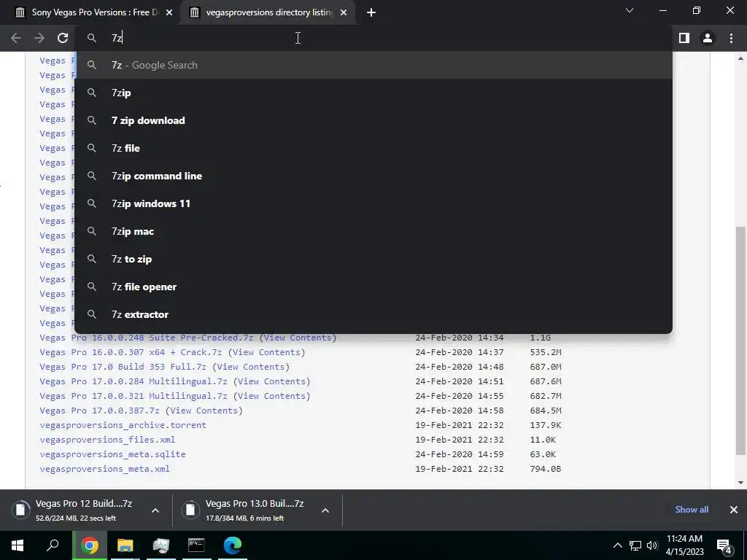Select the '7 zip download' suggestion
This screenshot has height=560, width=747.
coord(373,120)
